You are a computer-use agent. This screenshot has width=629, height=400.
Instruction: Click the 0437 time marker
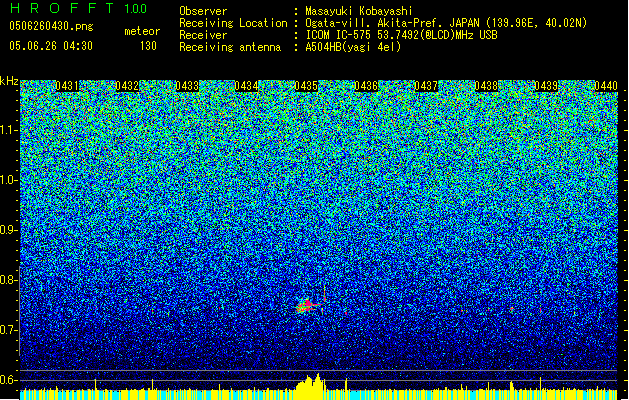pos(426,86)
